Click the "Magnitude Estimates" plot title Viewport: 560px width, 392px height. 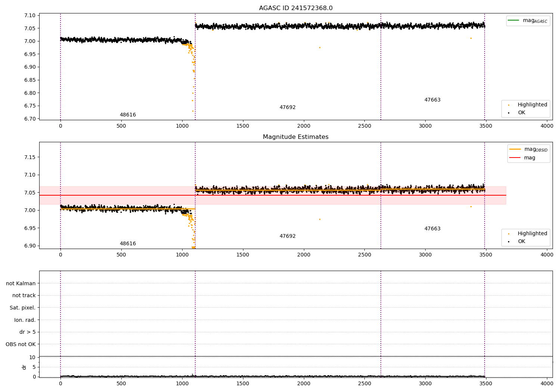click(x=296, y=137)
